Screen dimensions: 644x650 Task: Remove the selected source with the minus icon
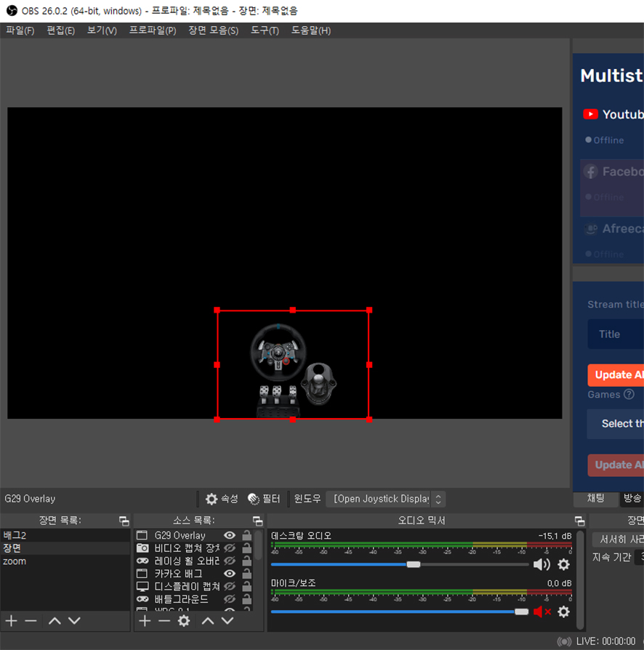tap(164, 621)
